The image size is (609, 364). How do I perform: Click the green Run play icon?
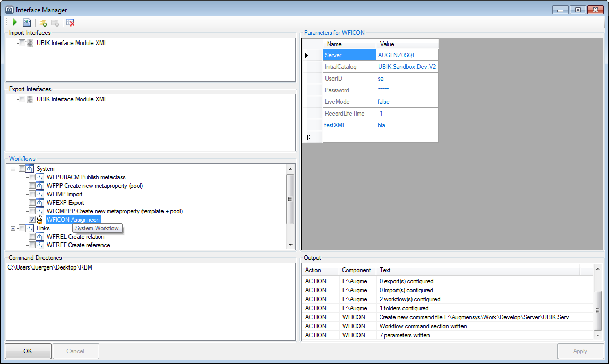point(15,22)
